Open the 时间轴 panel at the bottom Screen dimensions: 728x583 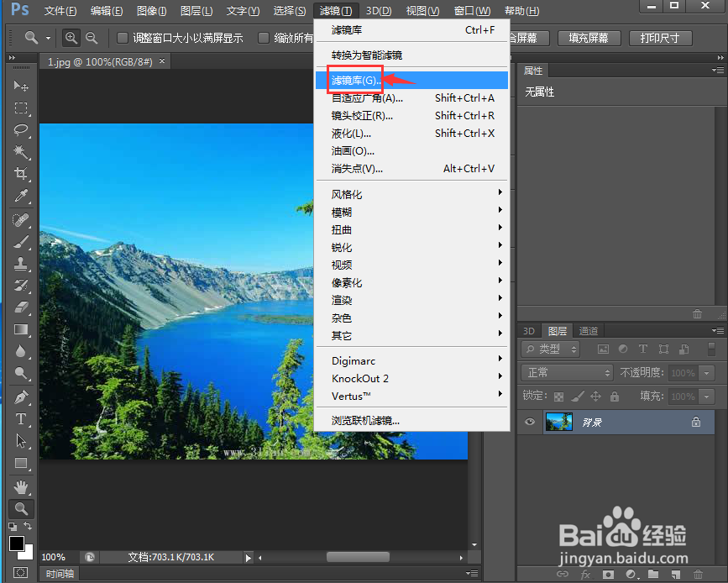pyautogui.click(x=59, y=573)
